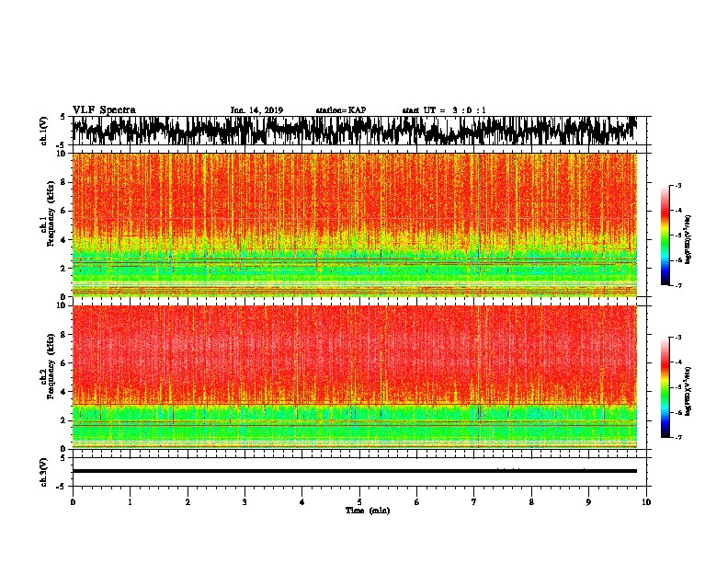Click the 4 kHz tick on ch.2 frequency axis

tap(63, 392)
